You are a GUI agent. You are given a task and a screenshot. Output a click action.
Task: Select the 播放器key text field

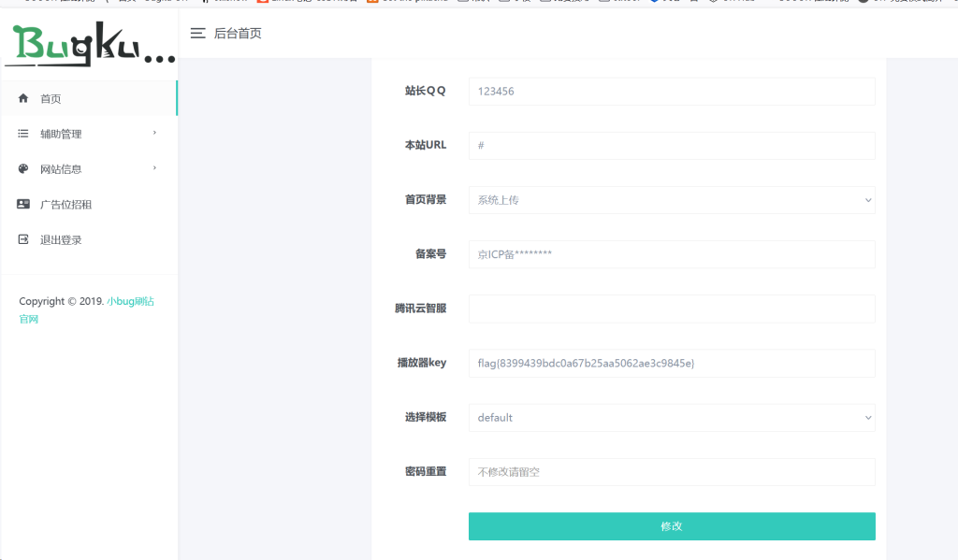[x=671, y=364]
